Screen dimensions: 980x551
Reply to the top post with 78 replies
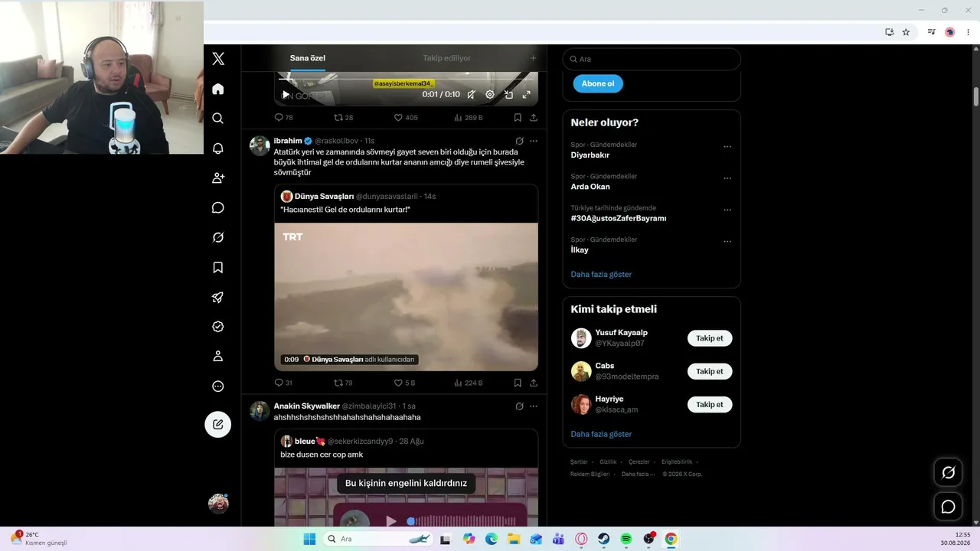[284, 118]
